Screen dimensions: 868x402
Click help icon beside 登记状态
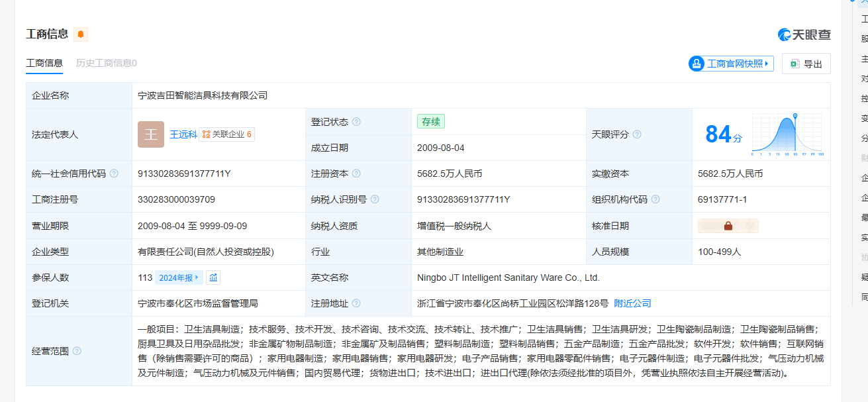point(356,122)
